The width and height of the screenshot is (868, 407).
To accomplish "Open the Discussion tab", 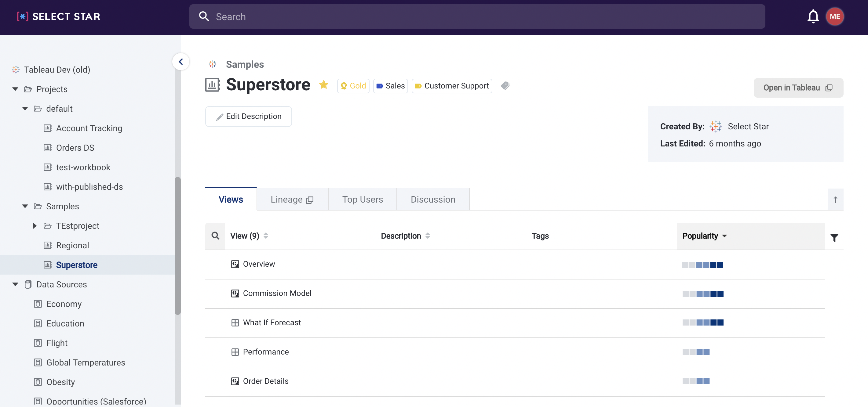I will 433,199.
